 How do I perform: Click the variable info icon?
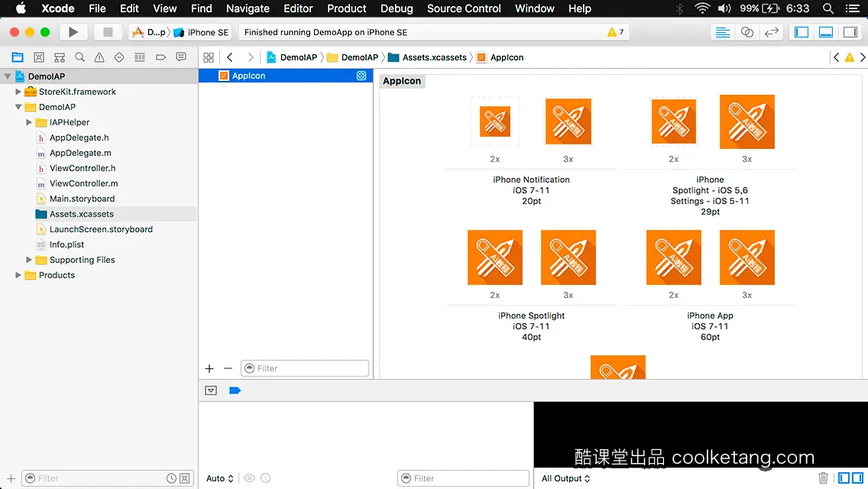point(266,478)
